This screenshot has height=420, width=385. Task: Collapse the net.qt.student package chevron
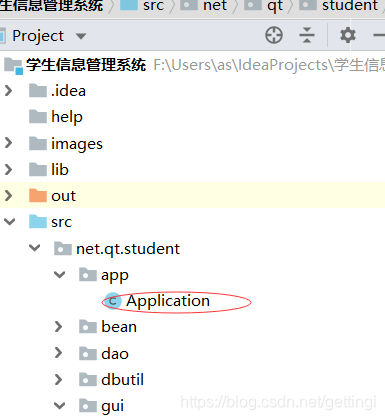tap(35, 248)
